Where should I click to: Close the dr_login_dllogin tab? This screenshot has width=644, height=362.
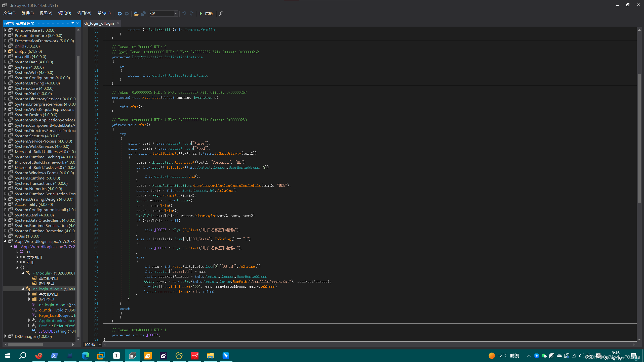[x=118, y=23]
